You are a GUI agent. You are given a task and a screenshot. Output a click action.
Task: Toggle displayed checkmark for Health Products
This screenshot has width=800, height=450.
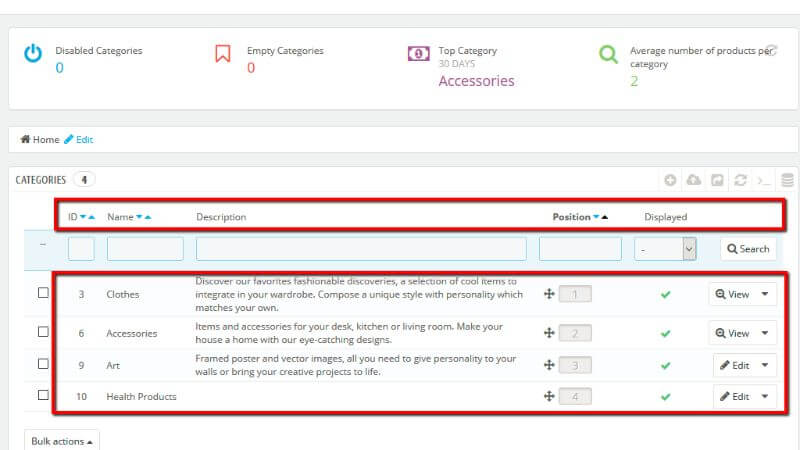point(665,397)
